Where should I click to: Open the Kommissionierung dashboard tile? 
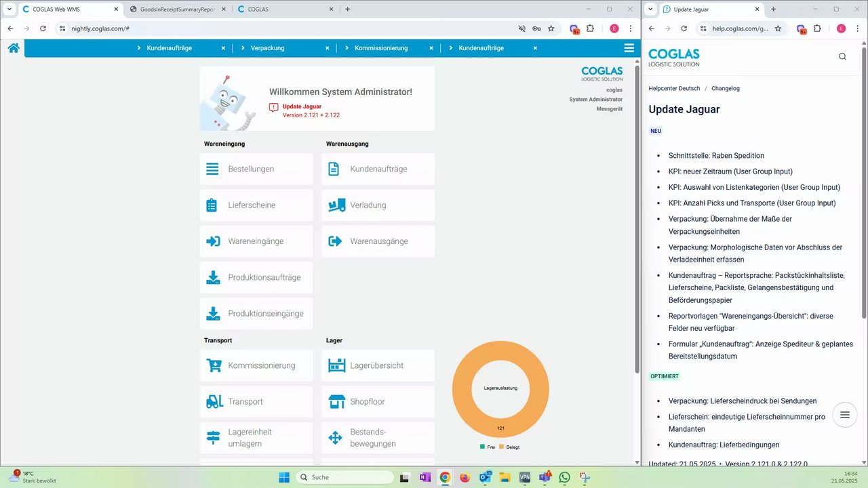256,365
